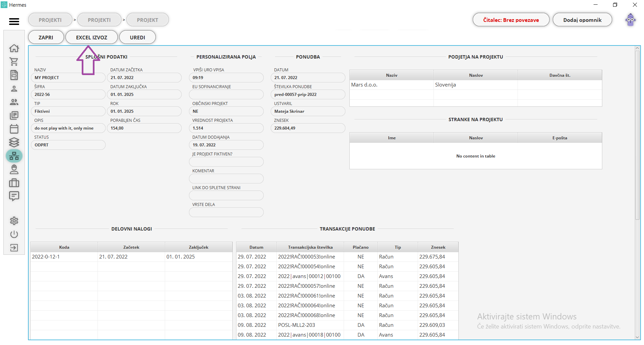Click vertical scrollbar up arrow
Image resolution: width=644 pixels, height=345 pixels.
(x=637, y=48)
